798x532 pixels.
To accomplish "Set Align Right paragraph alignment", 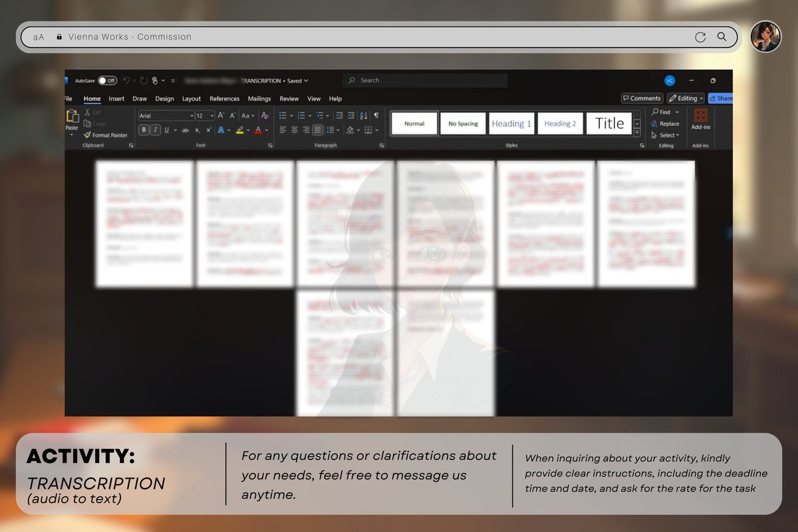I will [x=306, y=130].
